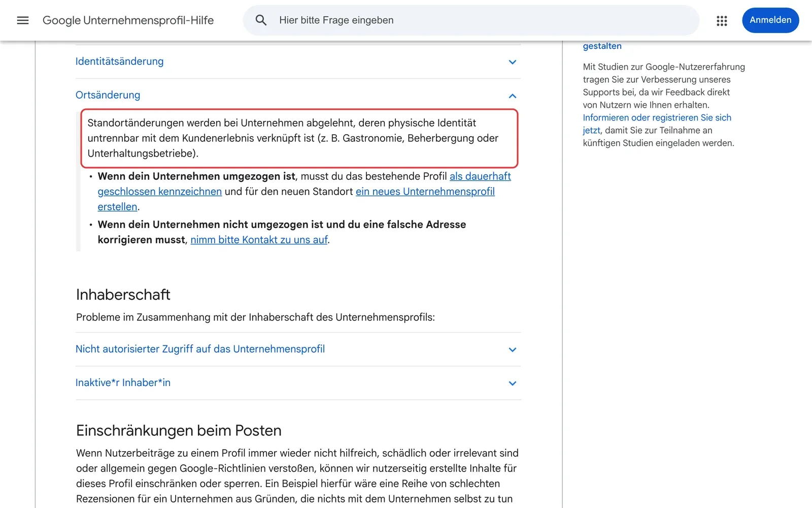Click 'Probleme im Zusammenhang mit der Inhaberschaft' text
Screen dimensions: 812x508
click(x=255, y=317)
